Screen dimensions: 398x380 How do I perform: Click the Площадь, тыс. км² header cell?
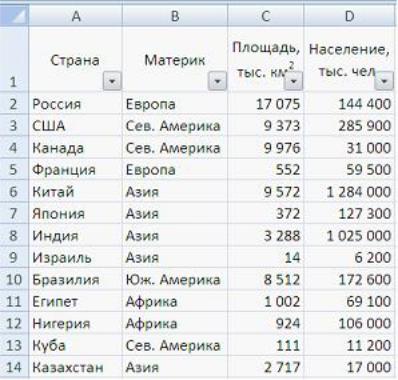click(266, 59)
